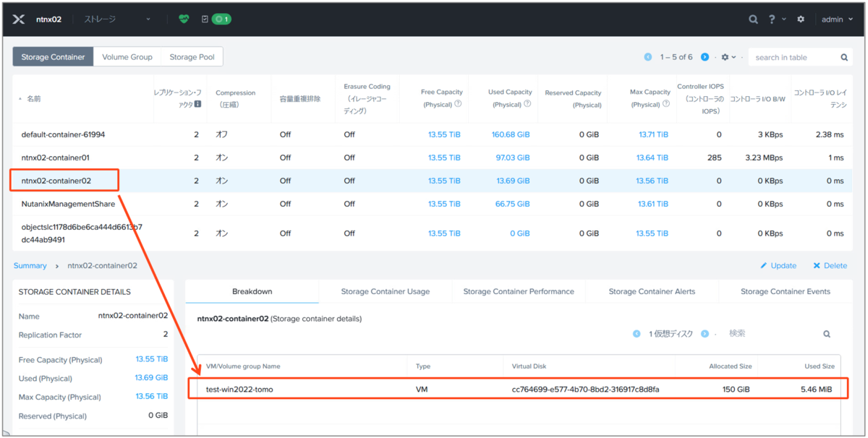This screenshot has height=438, width=868.
Task: Go to previous virtual disk page
Action: point(637,334)
